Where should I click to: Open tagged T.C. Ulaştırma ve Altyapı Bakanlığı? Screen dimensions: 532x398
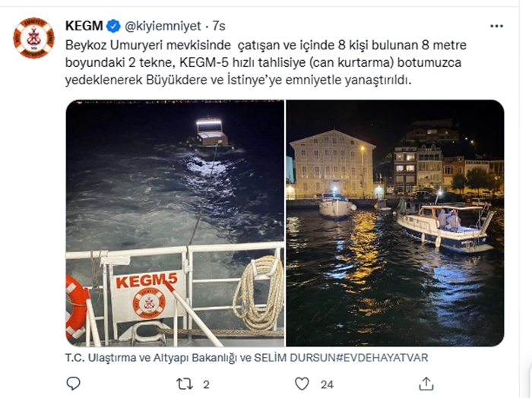click(150, 358)
